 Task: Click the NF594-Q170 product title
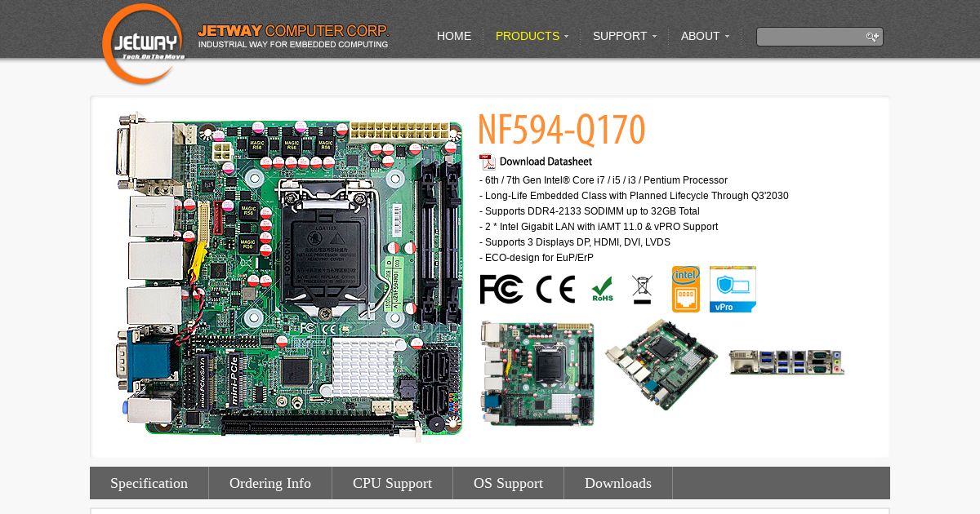coord(562,129)
